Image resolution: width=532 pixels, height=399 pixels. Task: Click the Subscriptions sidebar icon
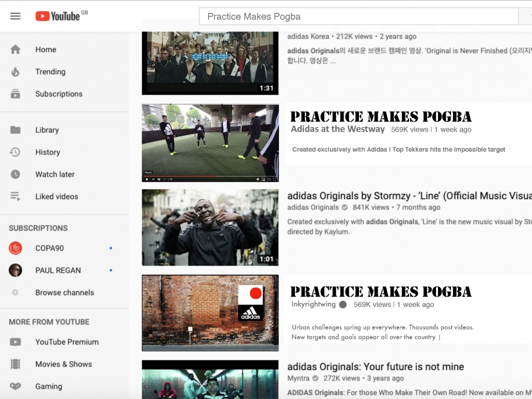15,94
